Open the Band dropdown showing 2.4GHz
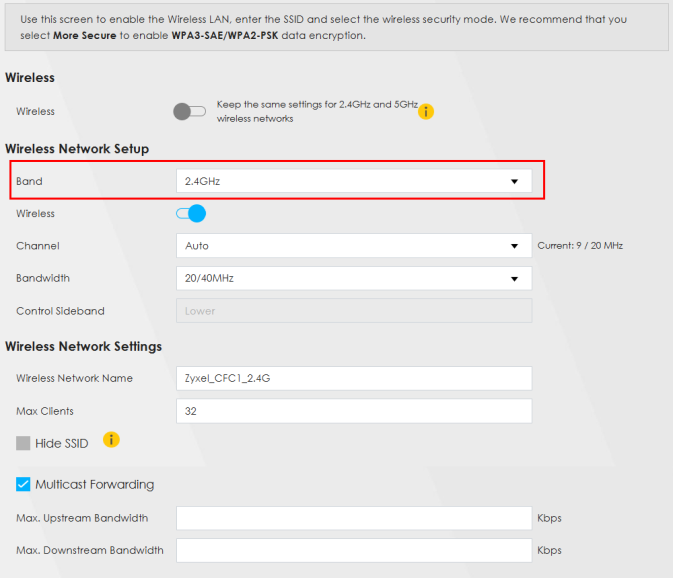 [353, 181]
